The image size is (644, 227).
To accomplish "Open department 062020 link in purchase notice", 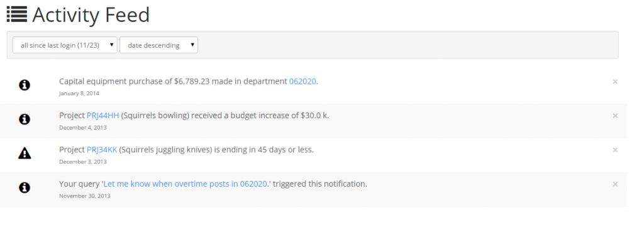I will [x=303, y=81].
